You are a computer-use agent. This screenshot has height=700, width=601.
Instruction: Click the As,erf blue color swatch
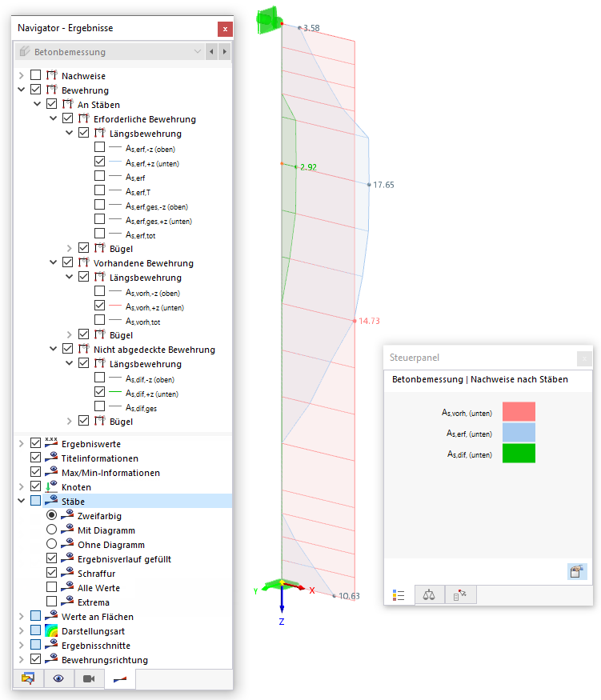[x=519, y=433]
